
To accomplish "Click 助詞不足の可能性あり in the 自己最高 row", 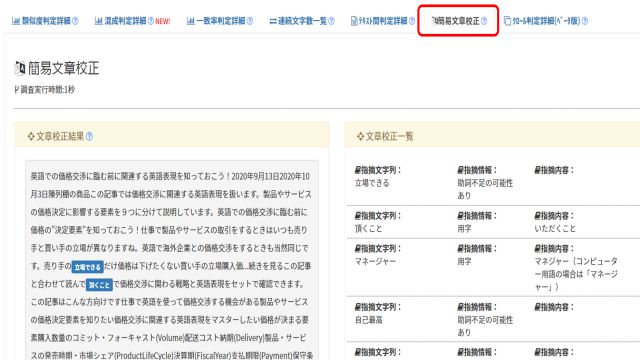I will [x=485, y=326].
